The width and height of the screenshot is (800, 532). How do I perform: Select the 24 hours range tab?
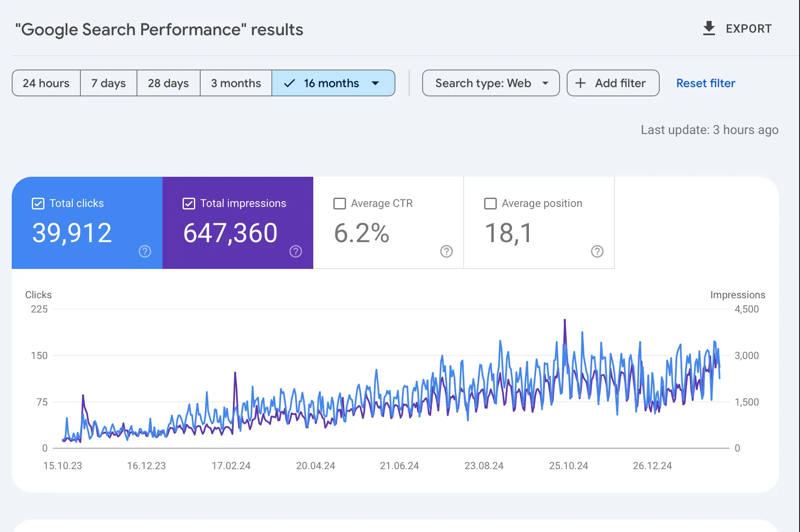[x=46, y=83]
